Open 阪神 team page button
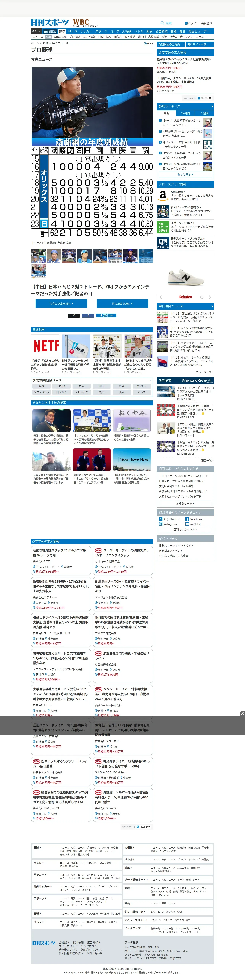245x980 pixels. (x=41, y=386)
